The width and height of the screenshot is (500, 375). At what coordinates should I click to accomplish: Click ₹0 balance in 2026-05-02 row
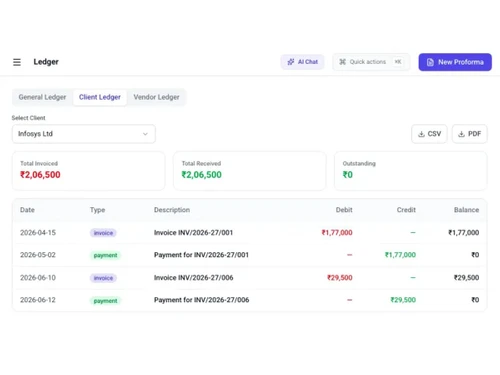click(x=475, y=255)
